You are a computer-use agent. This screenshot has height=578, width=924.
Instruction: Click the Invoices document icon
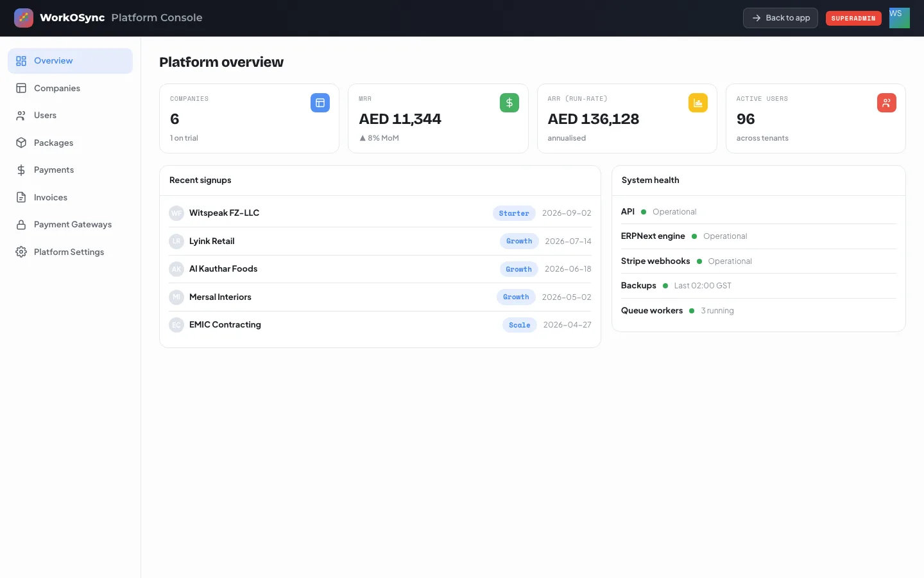21,197
